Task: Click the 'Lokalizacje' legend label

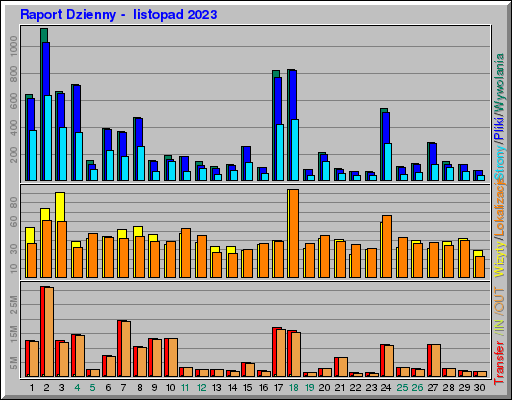Action: click(499, 208)
